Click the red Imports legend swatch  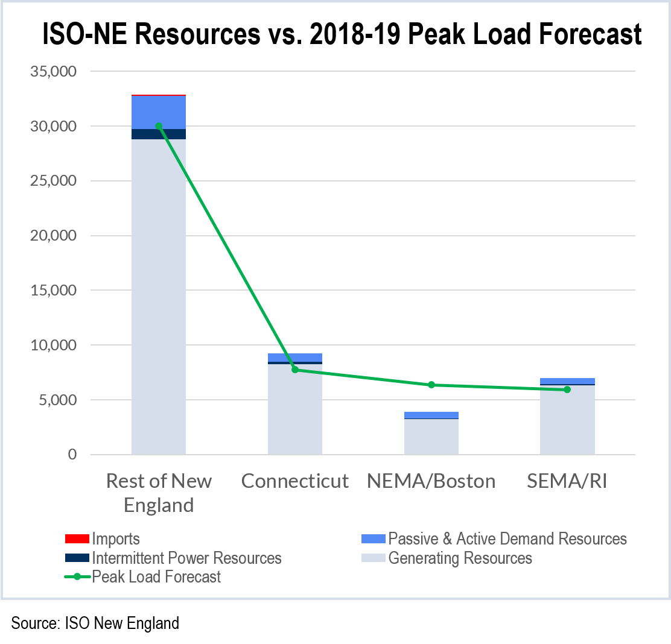(x=77, y=538)
